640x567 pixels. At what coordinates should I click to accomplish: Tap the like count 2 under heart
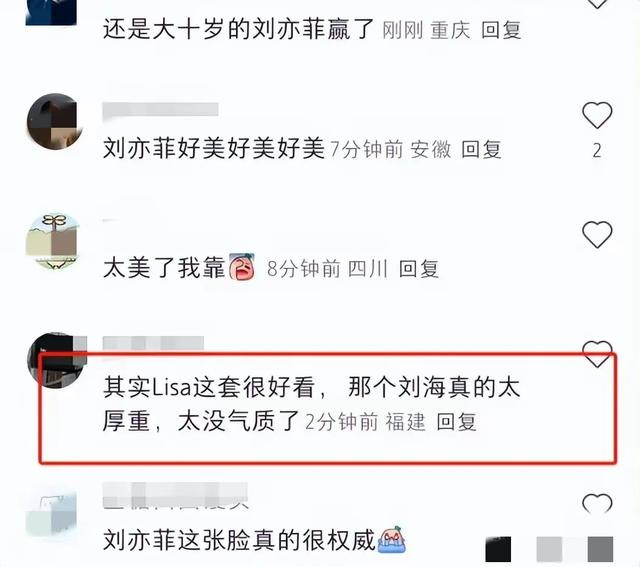(x=597, y=151)
